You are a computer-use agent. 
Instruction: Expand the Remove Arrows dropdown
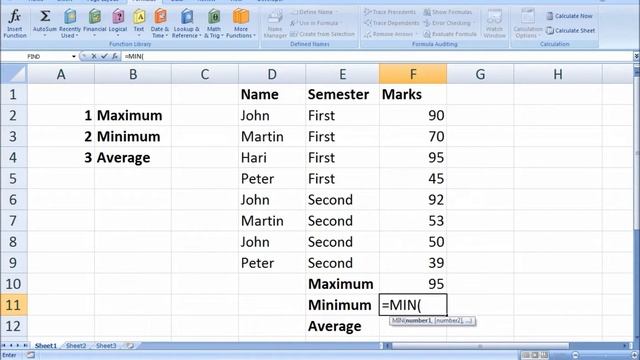pyautogui.click(x=417, y=34)
